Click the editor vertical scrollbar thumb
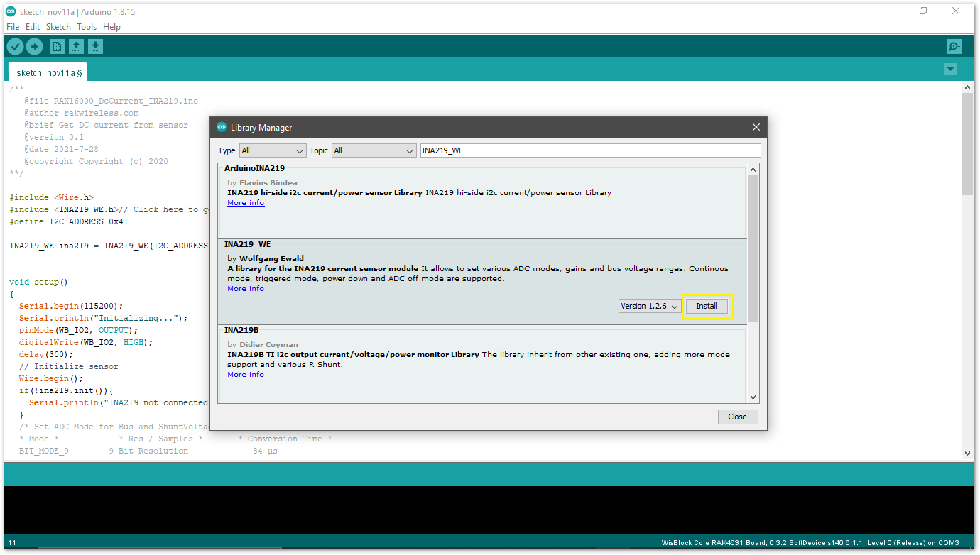The height and width of the screenshot is (555, 980). [967, 143]
